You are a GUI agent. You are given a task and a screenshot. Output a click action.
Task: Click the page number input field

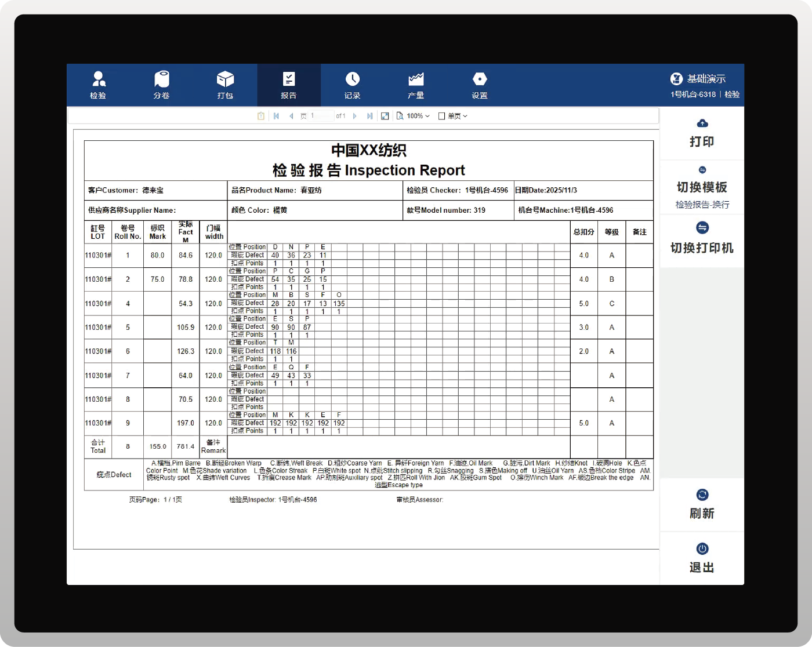coord(321,116)
